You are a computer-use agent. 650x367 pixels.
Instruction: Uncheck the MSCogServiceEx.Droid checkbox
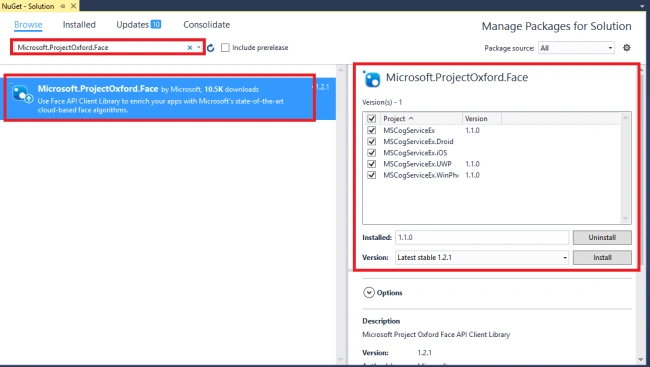(371, 141)
